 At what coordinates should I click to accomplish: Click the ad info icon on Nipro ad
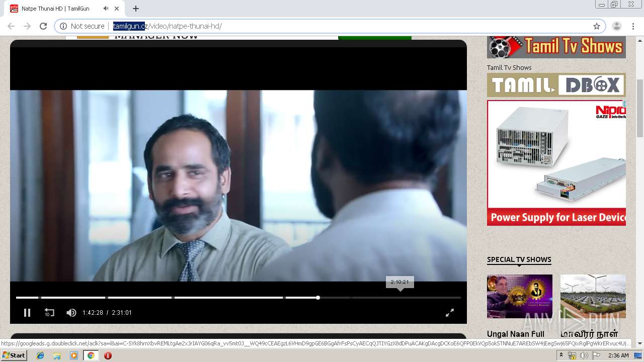click(624, 104)
